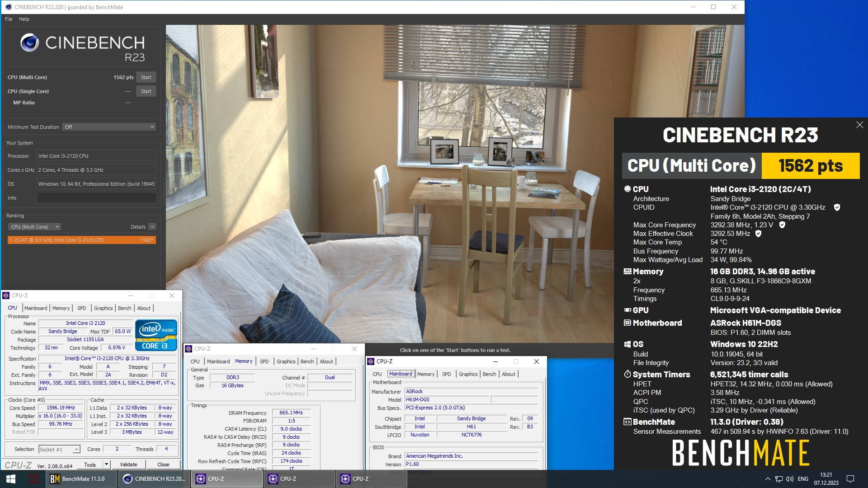Viewport: 868px width, 488px height.
Task: Click BenchMate CPU section chip icon
Action: [x=627, y=189]
